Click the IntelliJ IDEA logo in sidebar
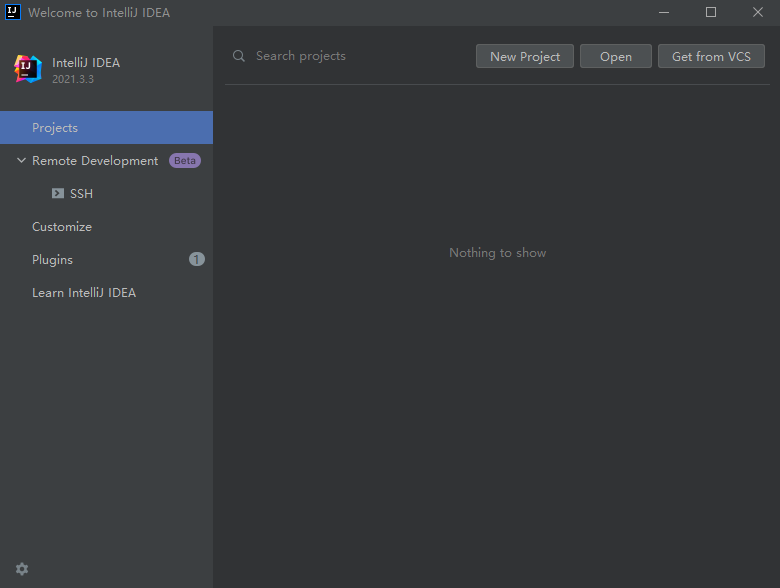 (27, 69)
